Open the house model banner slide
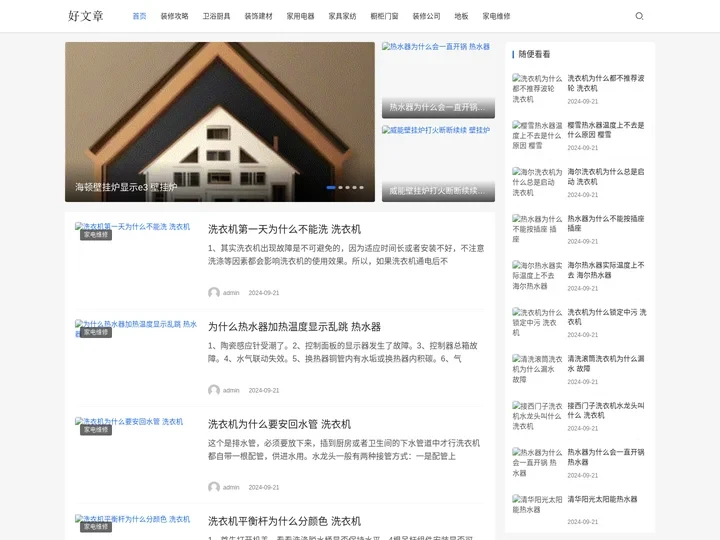720x540 pixels. (x=219, y=122)
